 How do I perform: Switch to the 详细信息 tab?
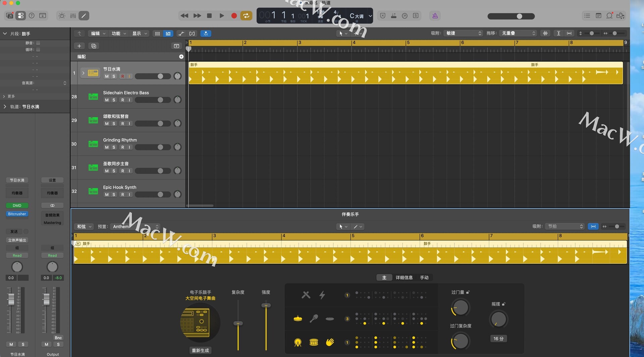[404, 277]
